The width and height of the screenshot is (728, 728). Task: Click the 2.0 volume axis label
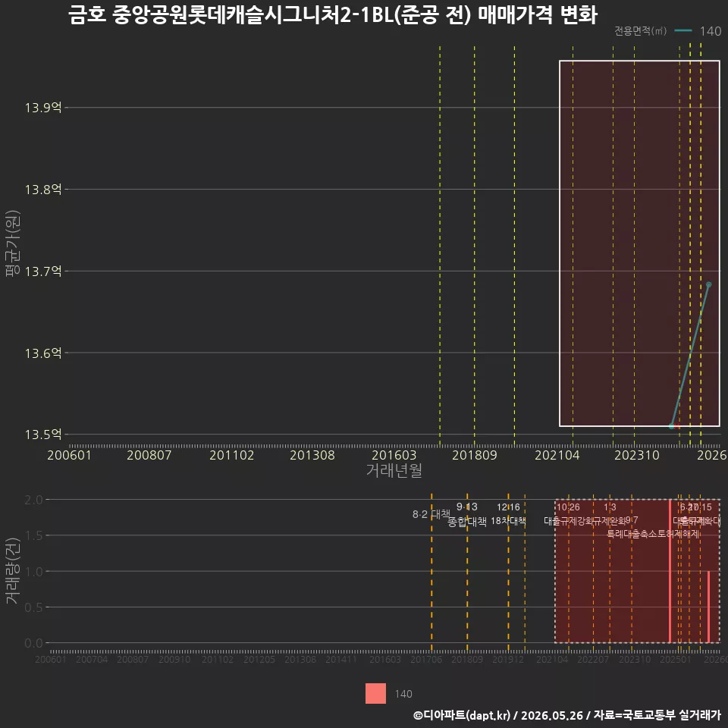(33, 500)
